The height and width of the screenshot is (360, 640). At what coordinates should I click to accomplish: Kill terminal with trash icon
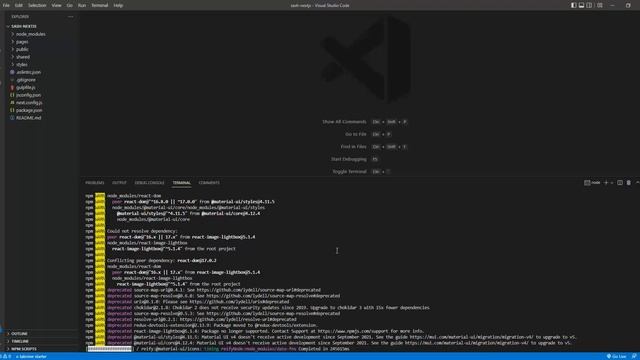point(629,183)
